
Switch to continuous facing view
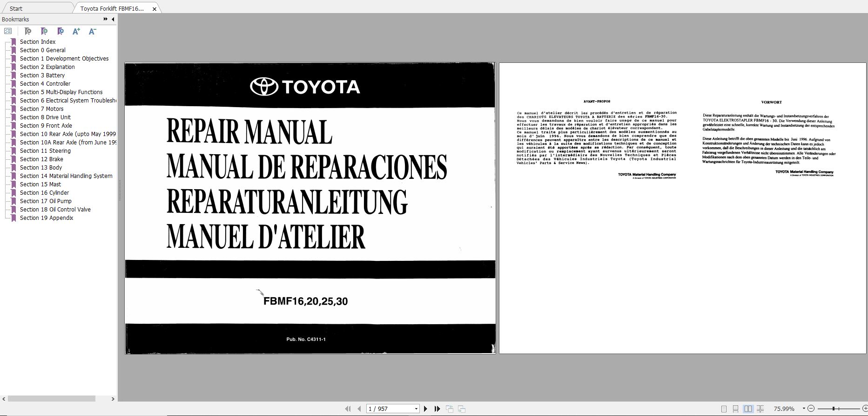click(760, 409)
